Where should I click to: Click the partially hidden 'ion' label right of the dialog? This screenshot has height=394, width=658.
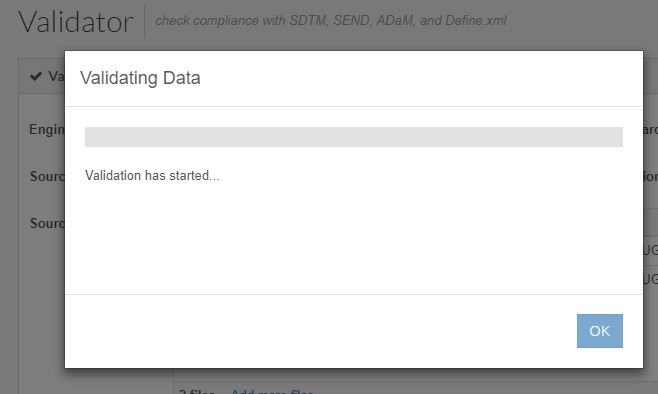[x=650, y=177]
